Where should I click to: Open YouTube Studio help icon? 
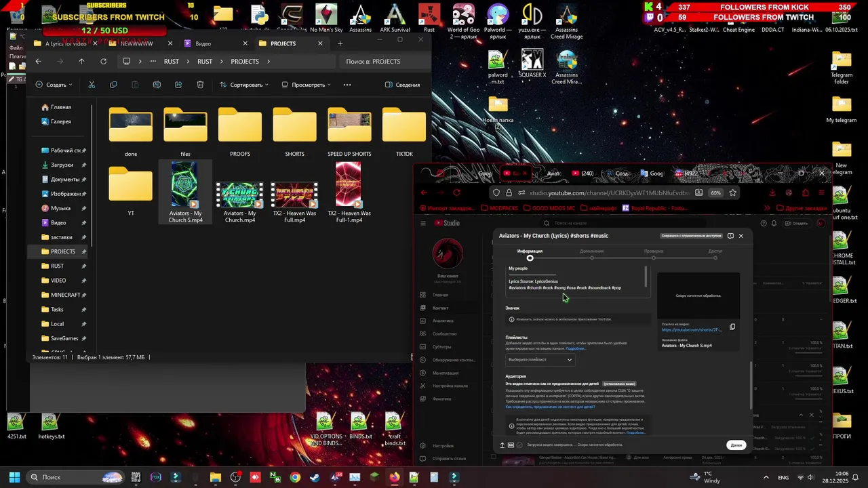tap(764, 223)
